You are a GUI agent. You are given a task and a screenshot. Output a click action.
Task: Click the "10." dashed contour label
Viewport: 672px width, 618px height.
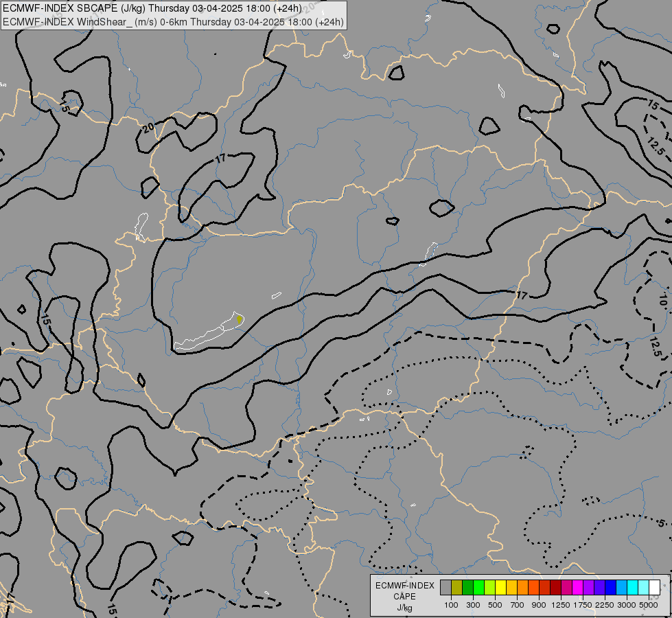[x=663, y=301]
